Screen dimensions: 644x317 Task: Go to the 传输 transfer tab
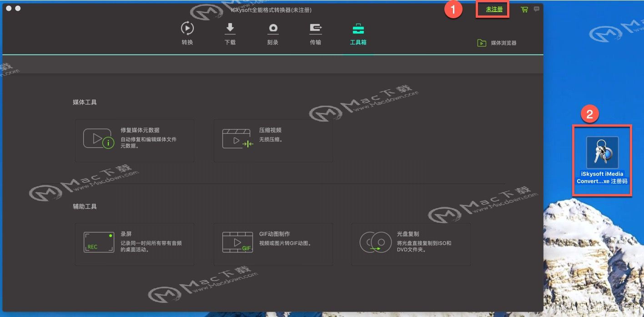[x=316, y=33]
